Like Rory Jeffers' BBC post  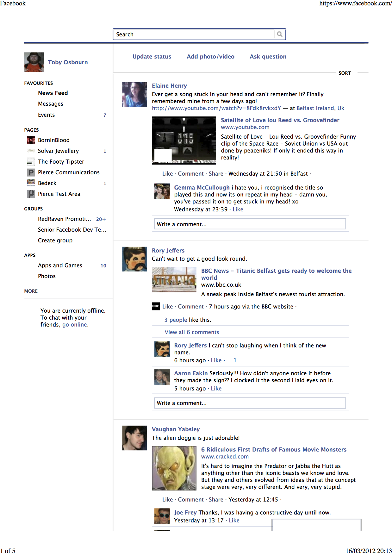pos(168,307)
